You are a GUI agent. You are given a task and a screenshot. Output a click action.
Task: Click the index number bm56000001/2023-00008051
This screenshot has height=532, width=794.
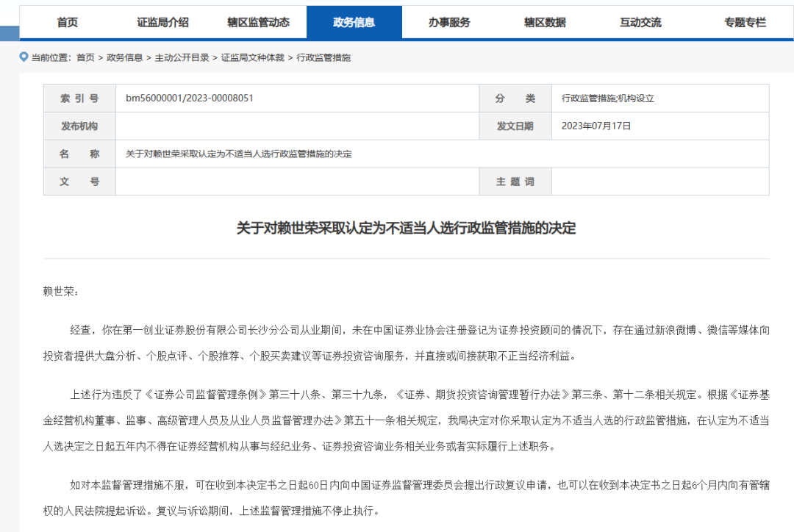click(190, 98)
